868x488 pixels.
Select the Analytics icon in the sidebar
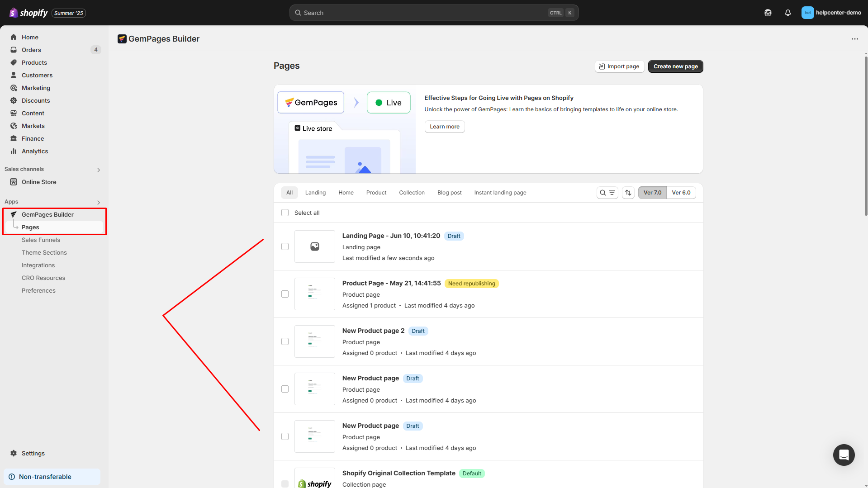(x=14, y=151)
